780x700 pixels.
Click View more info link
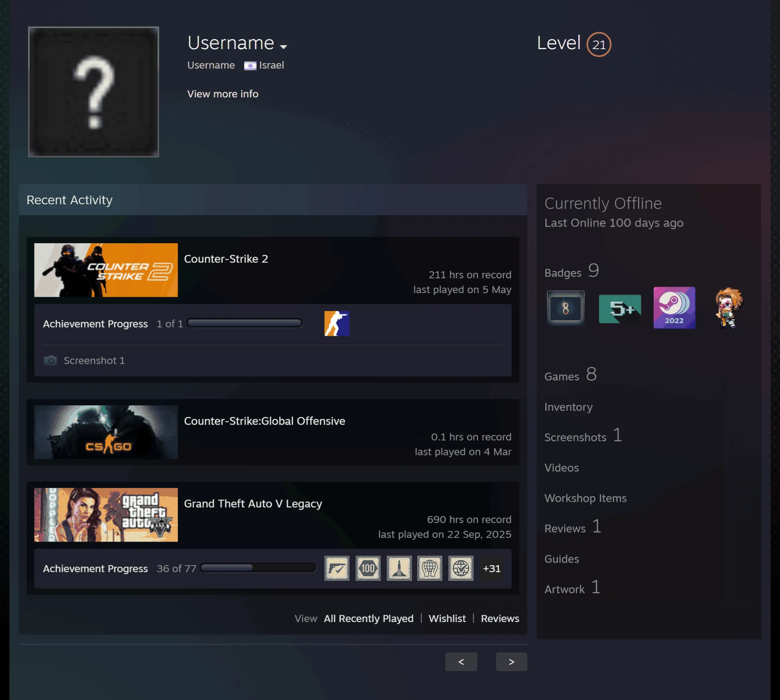[223, 94]
